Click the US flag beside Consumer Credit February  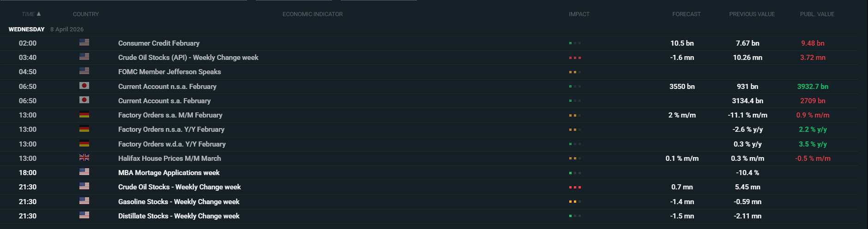click(84, 42)
